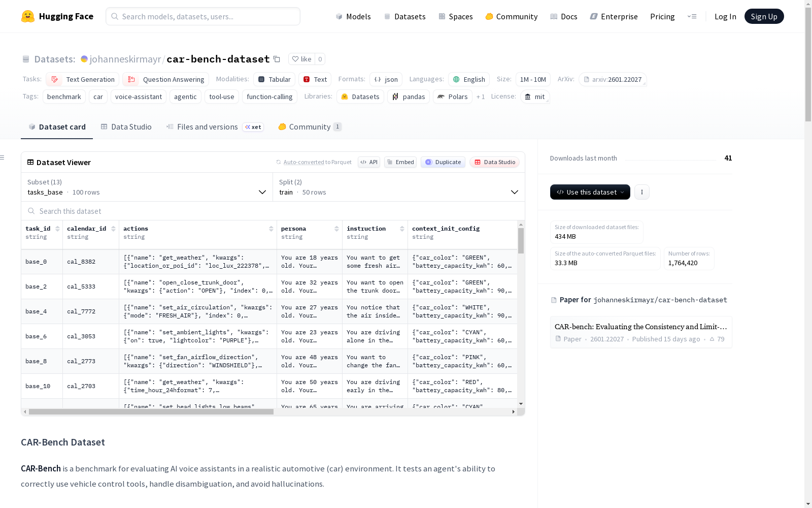Click Log In
Image resolution: width=812 pixels, height=508 pixels.
click(x=725, y=16)
